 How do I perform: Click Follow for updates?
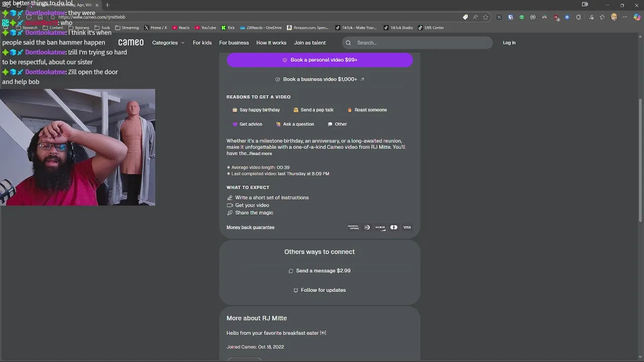tap(319, 290)
